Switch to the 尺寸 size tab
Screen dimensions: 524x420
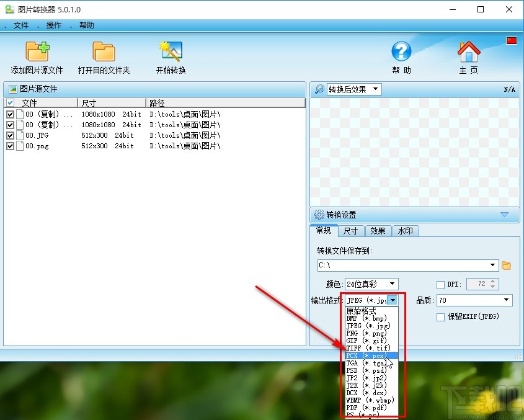click(x=351, y=231)
